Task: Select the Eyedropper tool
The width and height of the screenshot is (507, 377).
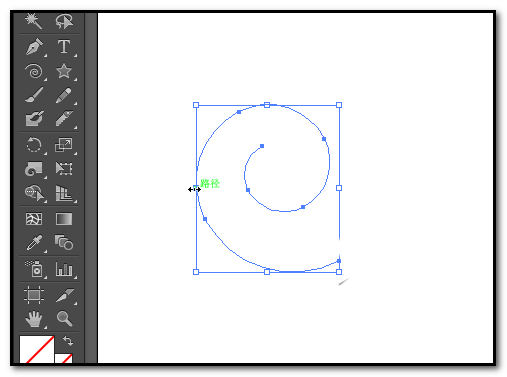Action: click(x=34, y=242)
